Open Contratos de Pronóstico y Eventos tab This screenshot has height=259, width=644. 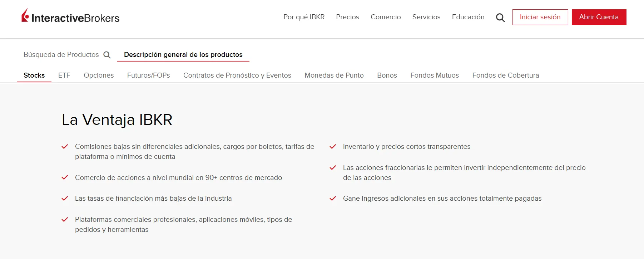tap(237, 75)
